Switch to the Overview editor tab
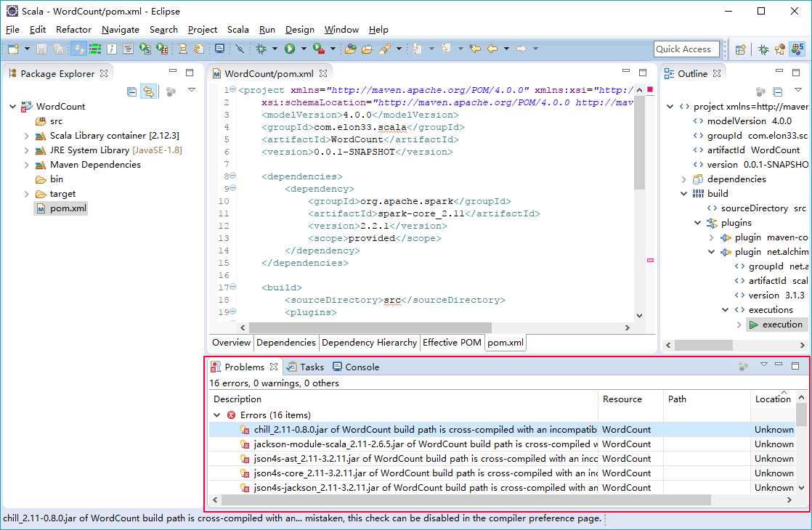Image resolution: width=812 pixels, height=530 pixels. (x=231, y=342)
